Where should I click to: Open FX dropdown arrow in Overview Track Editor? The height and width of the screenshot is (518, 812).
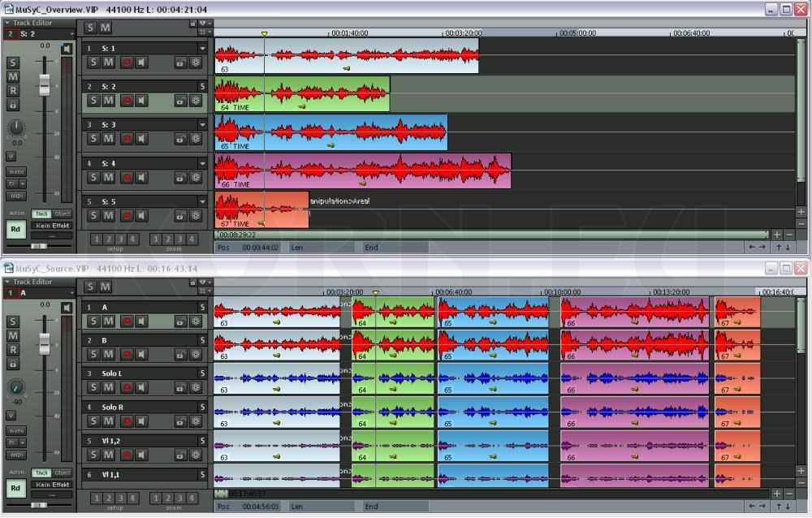click(23, 183)
